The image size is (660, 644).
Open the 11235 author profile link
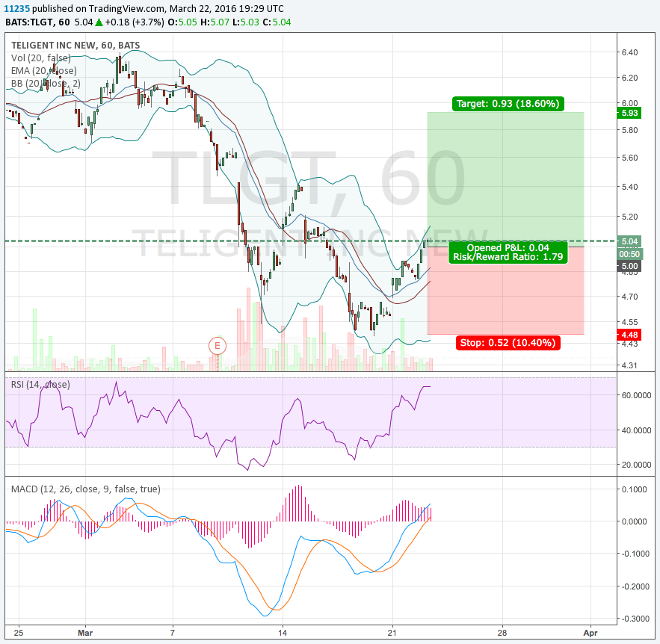pos(17,8)
